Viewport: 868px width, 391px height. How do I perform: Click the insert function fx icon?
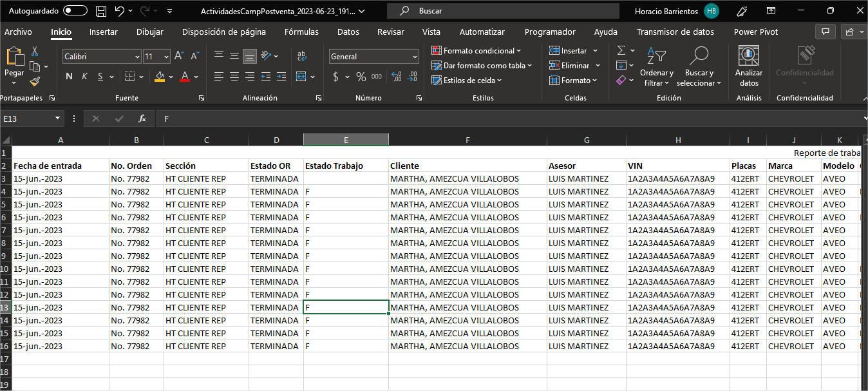(142, 119)
